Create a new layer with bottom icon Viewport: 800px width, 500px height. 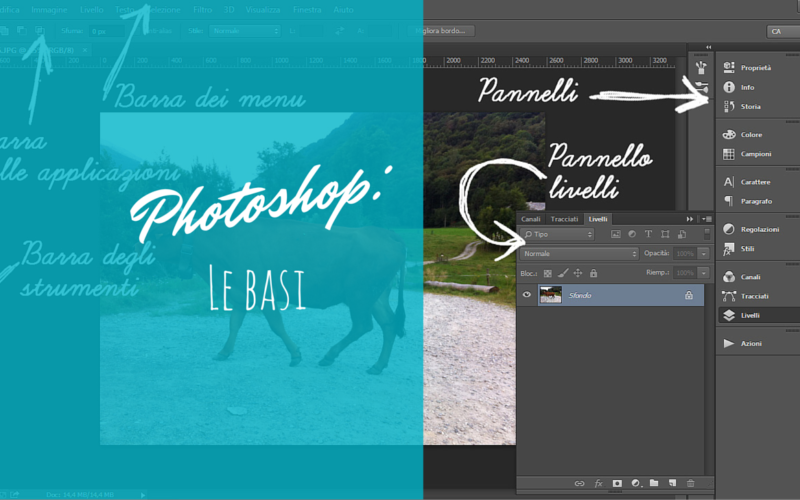(x=672, y=483)
